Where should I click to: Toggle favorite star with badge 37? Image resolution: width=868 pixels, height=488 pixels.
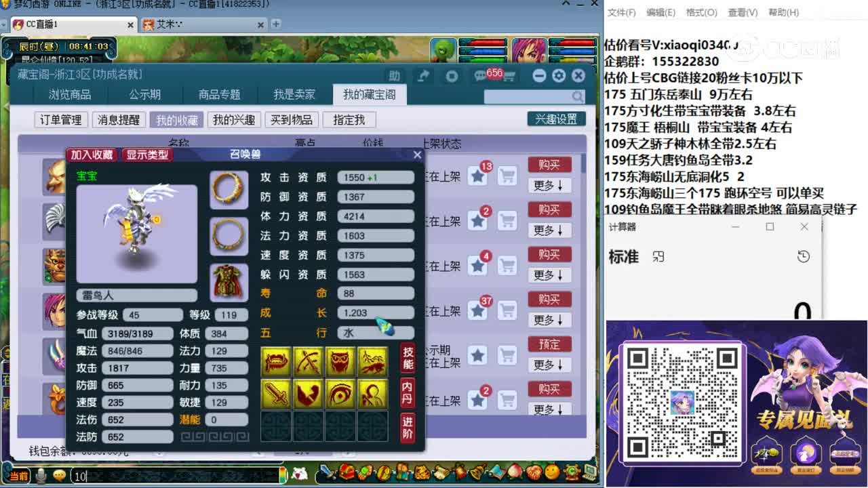tap(478, 311)
